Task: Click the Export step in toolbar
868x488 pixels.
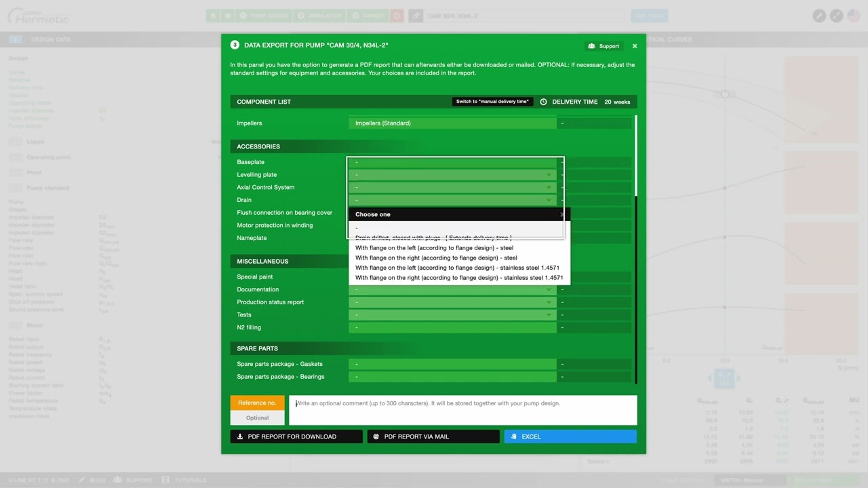Action: point(368,16)
